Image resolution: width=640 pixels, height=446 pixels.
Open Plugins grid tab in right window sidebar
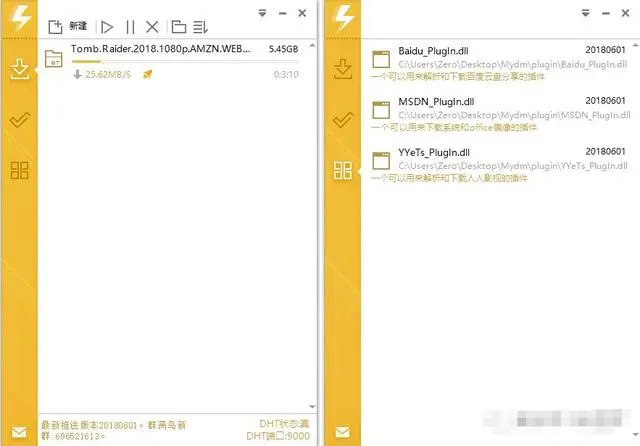pos(342,170)
